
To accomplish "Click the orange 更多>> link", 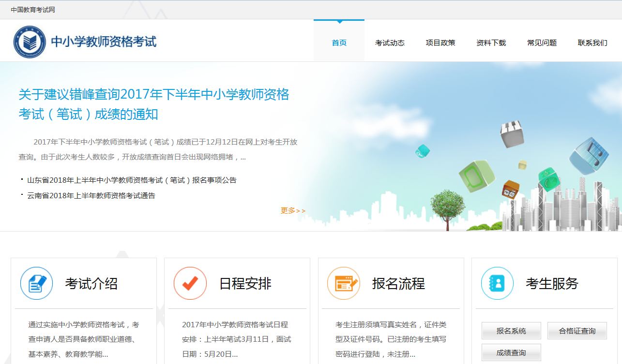I will coord(293,211).
